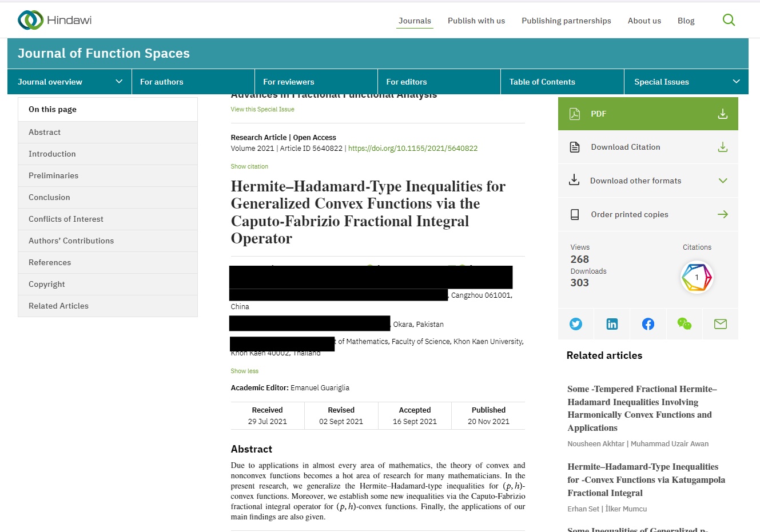This screenshot has height=532, width=760.
Task: Share article on LinkedIn
Action: click(612, 324)
